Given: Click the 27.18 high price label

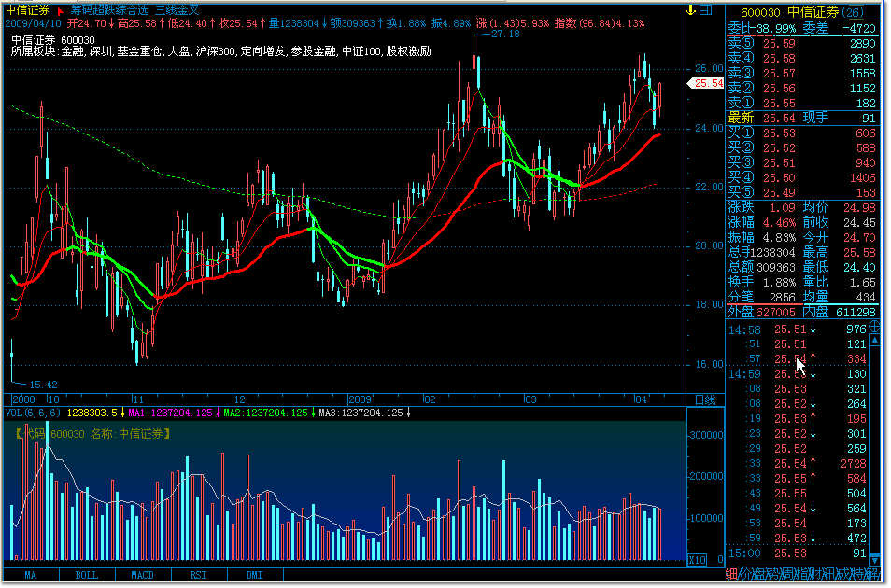Looking at the screenshot, I should pos(505,35).
